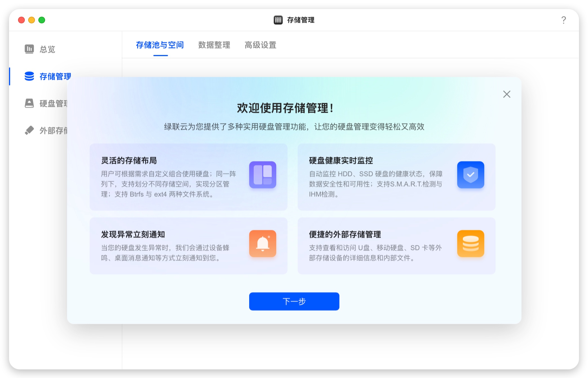Click the 存储管理 window title text
Screen dimensions: 588x378
[301, 20]
